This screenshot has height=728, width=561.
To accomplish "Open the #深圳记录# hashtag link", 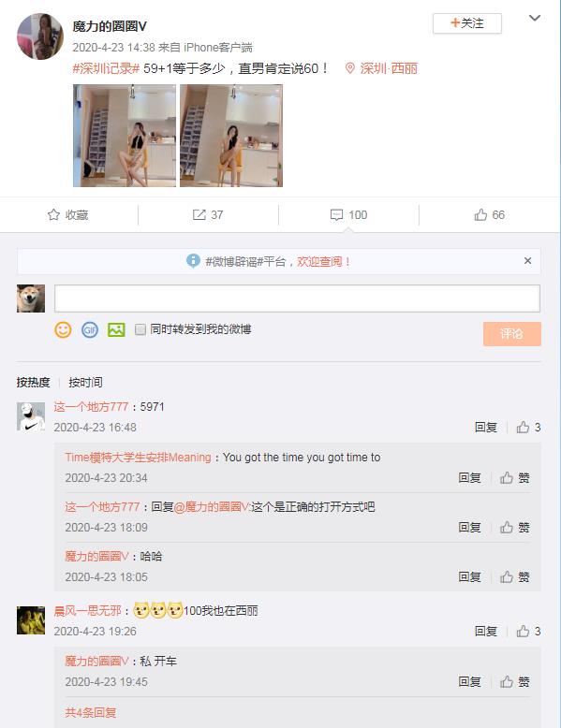I will point(106,68).
